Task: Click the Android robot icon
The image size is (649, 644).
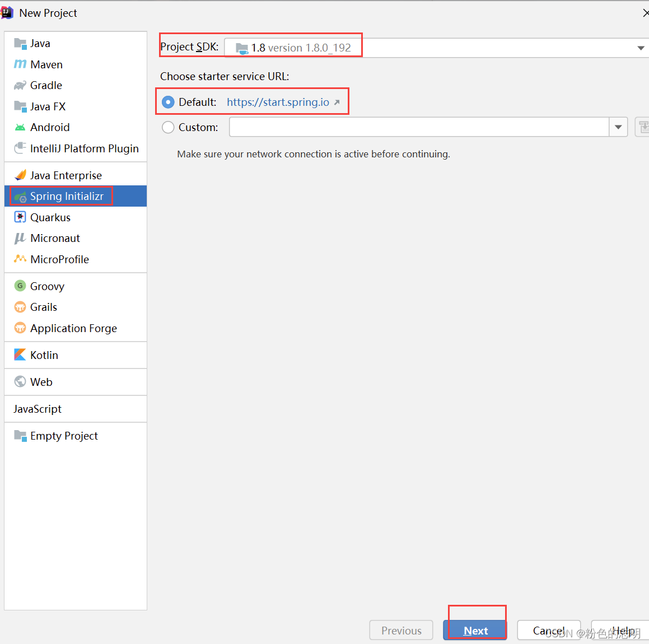Action: click(20, 128)
